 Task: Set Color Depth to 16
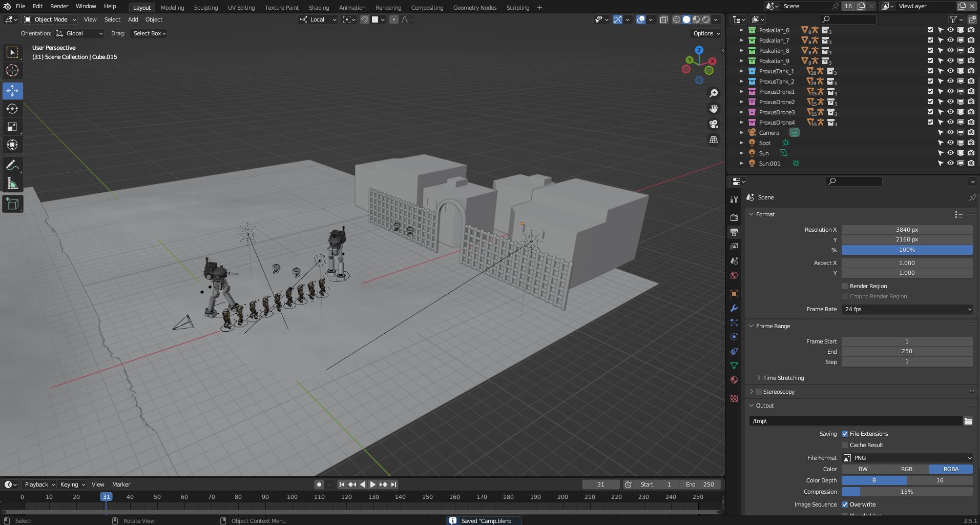click(x=940, y=480)
